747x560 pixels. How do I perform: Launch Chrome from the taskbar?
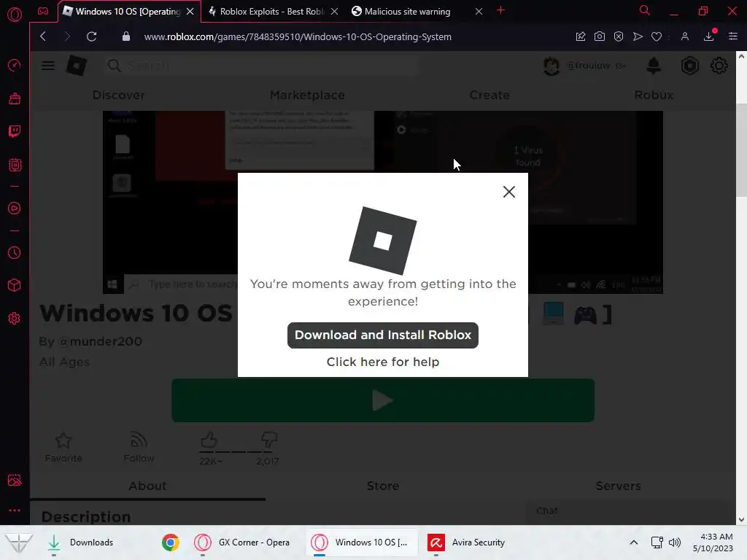click(x=170, y=542)
